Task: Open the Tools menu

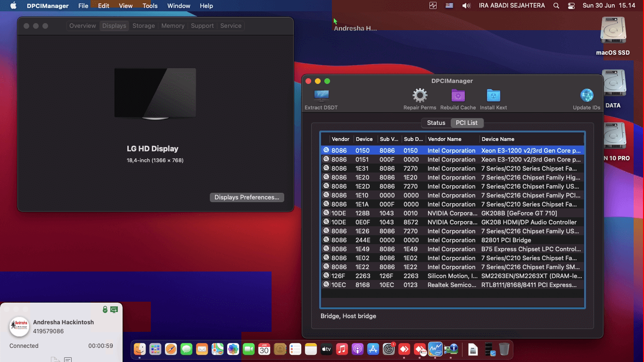Action: point(150,6)
